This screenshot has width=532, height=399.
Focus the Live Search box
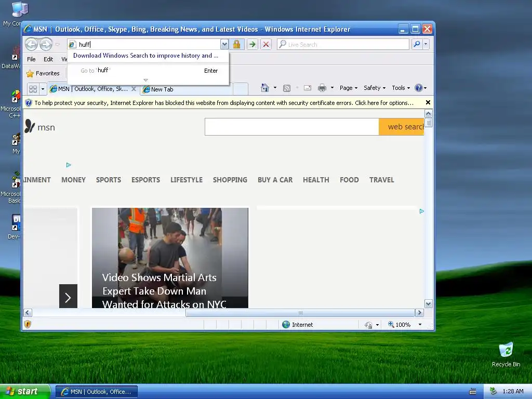point(343,44)
